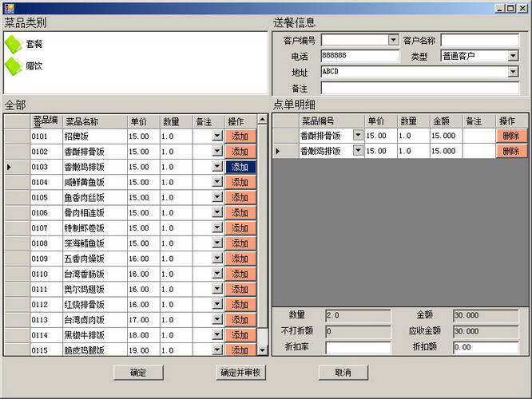
Task: Add 深海鳕鱼饭 to the order
Action: click(240, 243)
